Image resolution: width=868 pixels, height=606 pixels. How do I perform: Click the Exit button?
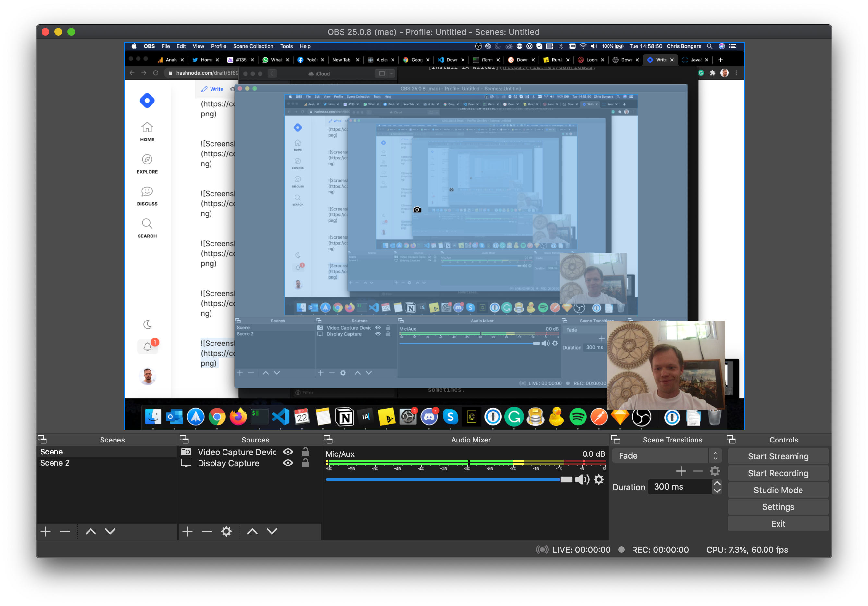tap(778, 524)
